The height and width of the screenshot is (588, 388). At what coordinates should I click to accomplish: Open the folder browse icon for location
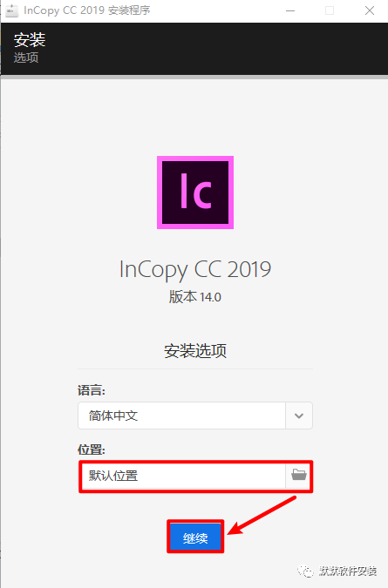pyautogui.click(x=299, y=476)
